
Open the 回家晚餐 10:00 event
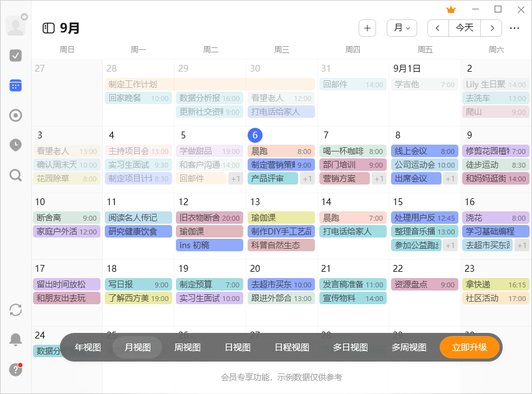tap(138, 98)
